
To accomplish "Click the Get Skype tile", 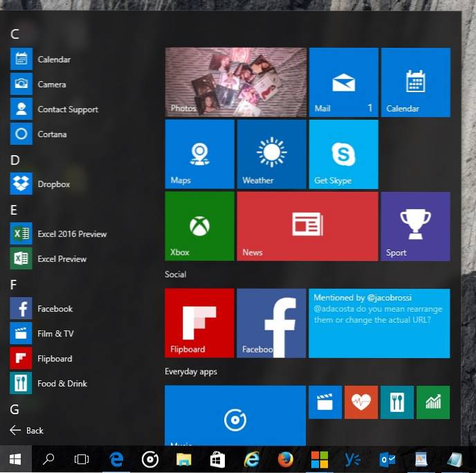I will click(x=343, y=154).
